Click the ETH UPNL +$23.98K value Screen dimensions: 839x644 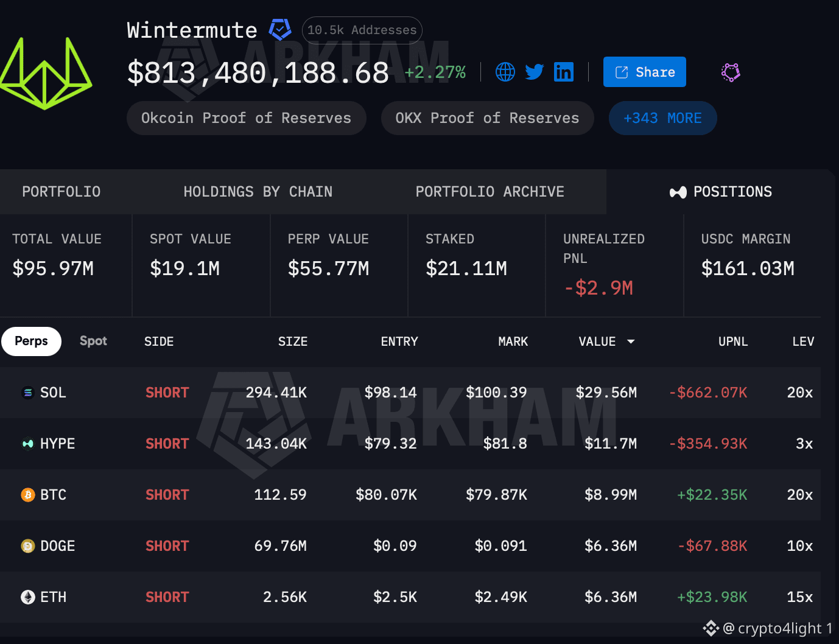click(712, 597)
